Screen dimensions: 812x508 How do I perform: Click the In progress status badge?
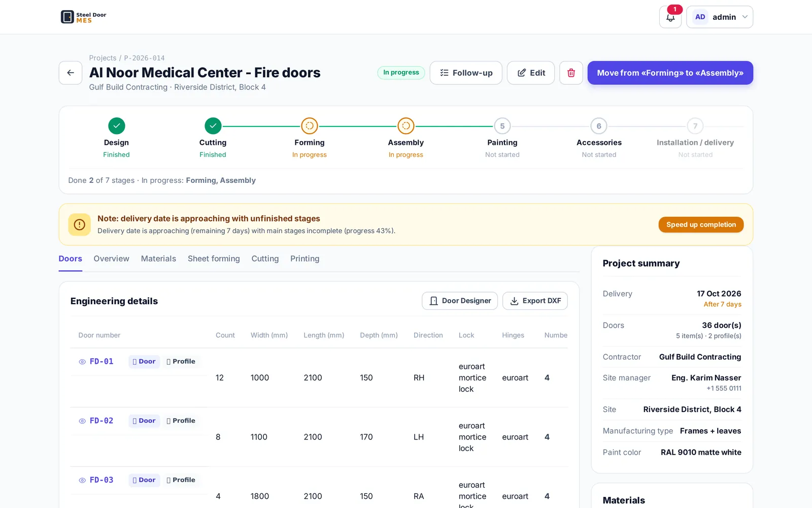(401, 73)
